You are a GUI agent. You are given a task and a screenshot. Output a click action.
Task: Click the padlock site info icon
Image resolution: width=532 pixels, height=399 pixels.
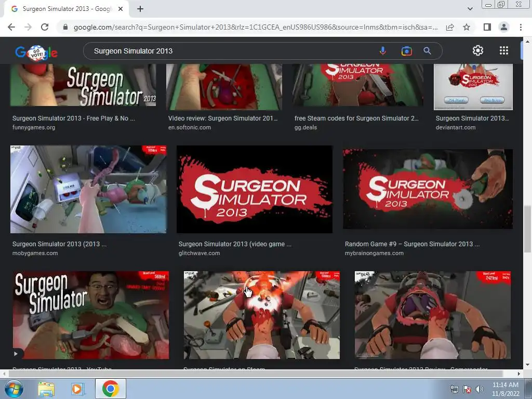pos(65,27)
